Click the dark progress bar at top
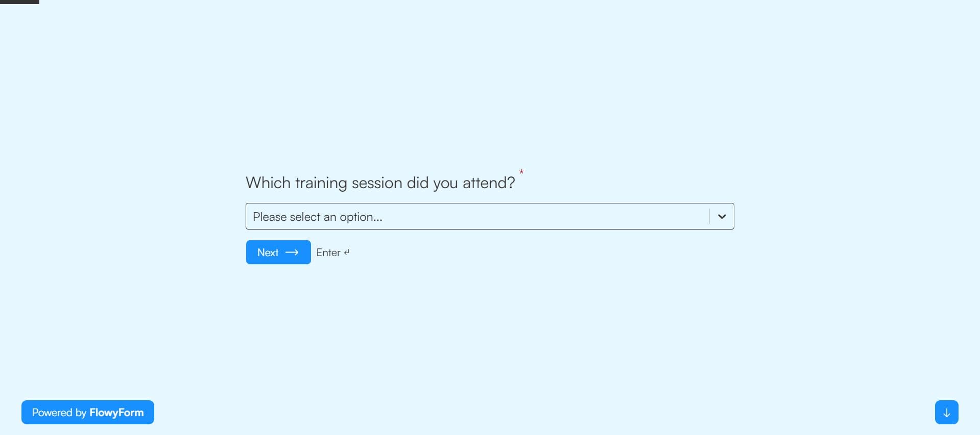The image size is (980, 435). coord(19,2)
